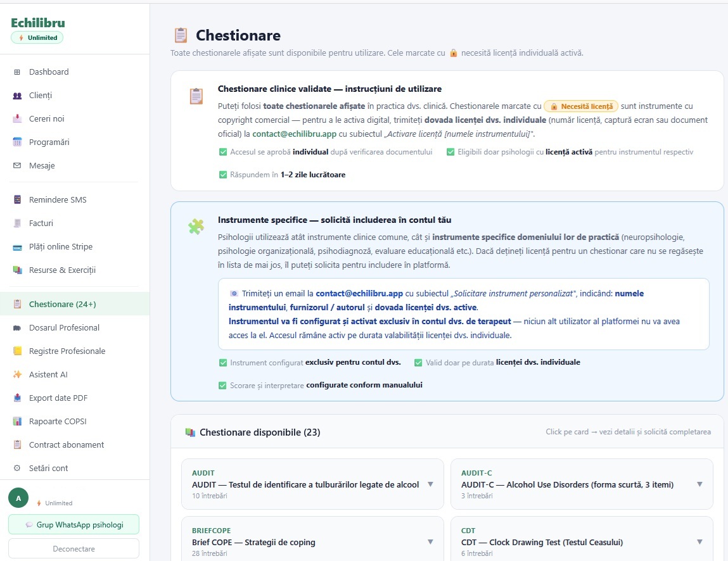Open the Facturi invoice icon

[18, 223]
